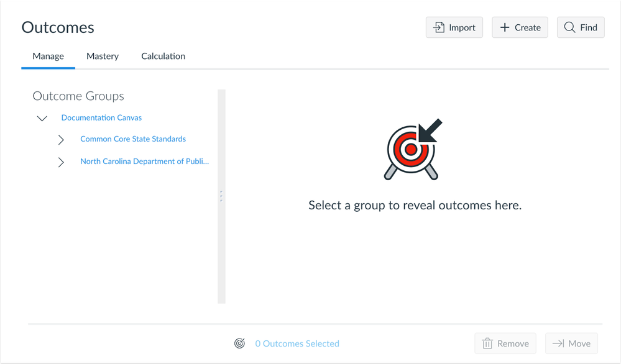Click the panel divider drag handle
Screen dimensions: 621x364
point(221,196)
